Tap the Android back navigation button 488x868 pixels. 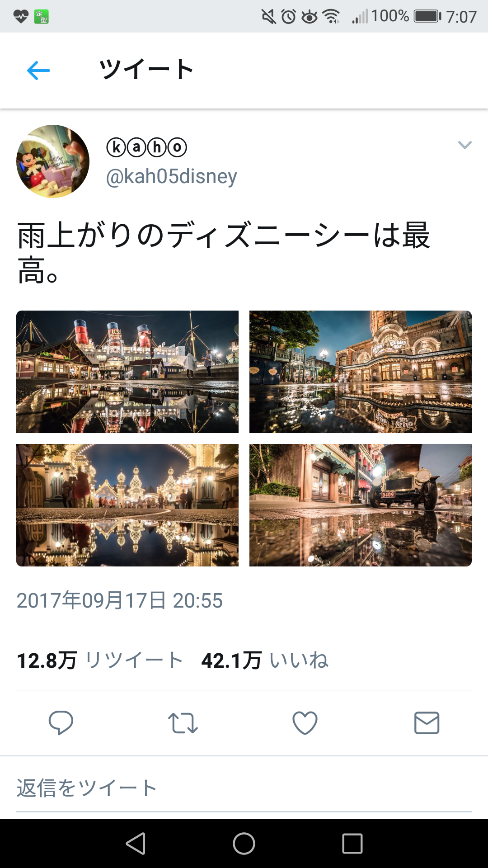136,844
